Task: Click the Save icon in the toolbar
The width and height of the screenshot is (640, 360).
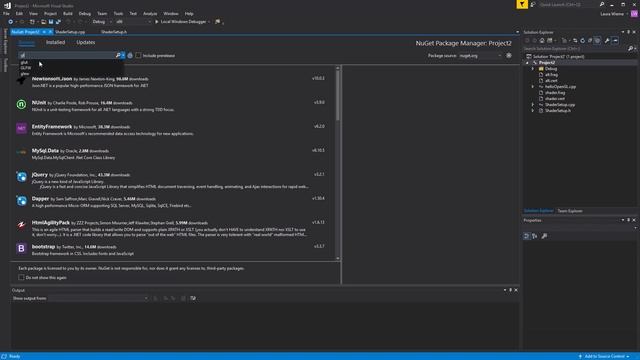Action: (x=51, y=22)
